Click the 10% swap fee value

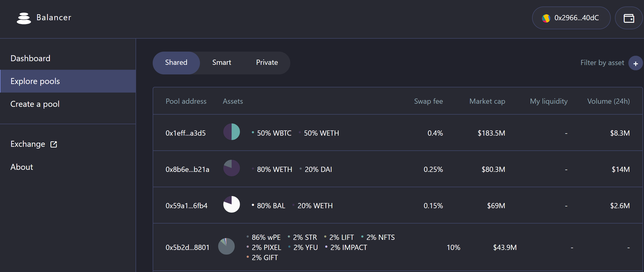pos(453,247)
